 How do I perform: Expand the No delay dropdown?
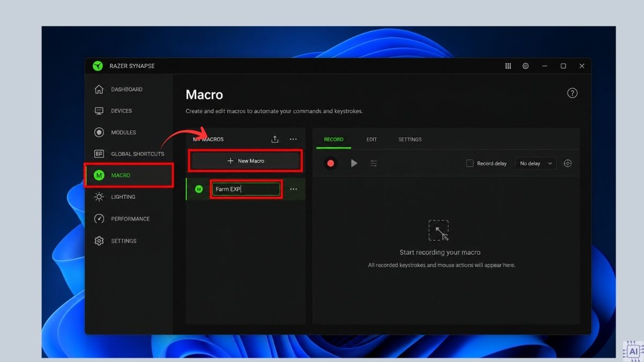[536, 164]
